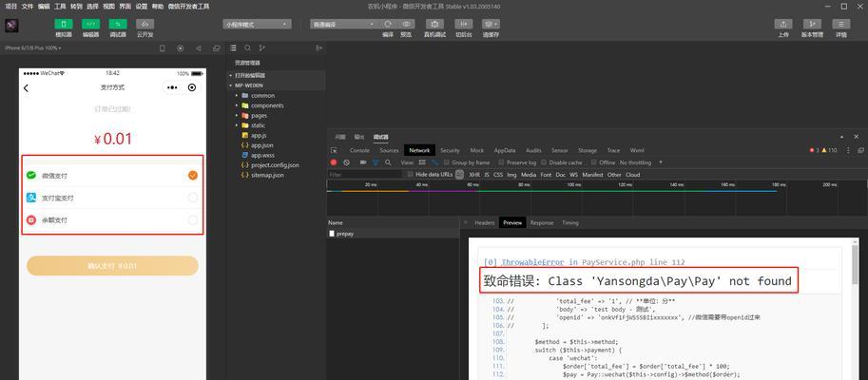The width and height of the screenshot is (868, 380).
Task: Enable Preserve log checkbox
Action: tap(501, 162)
